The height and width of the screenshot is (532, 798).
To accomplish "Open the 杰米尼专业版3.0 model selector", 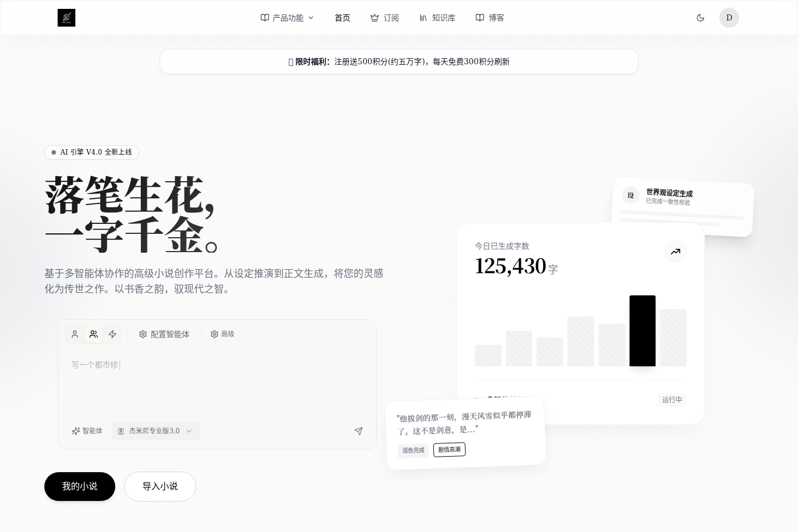I will point(155,431).
